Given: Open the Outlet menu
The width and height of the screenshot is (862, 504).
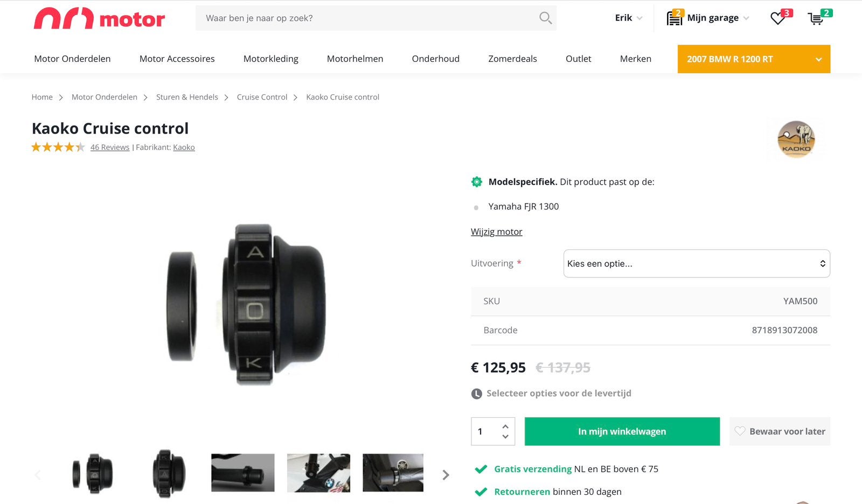Looking at the screenshot, I should pyautogui.click(x=579, y=59).
